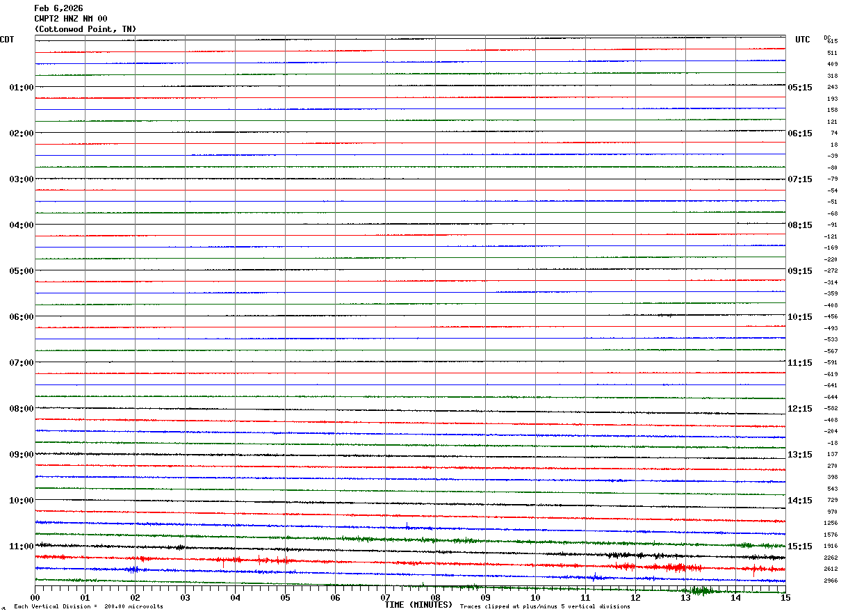Click the DC offset value '158'
Screen dimensions: 841x616
(832, 110)
